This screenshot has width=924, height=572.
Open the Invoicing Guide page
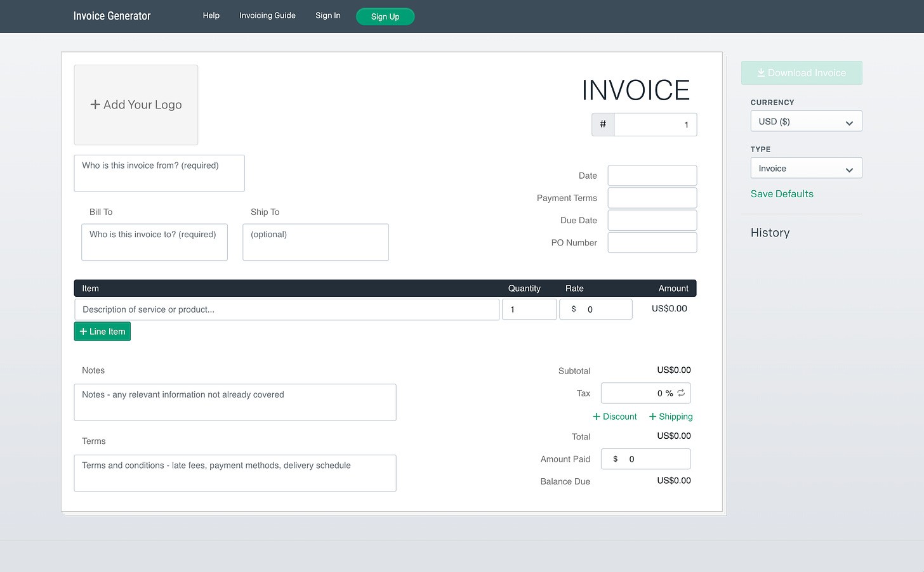(x=267, y=16)
